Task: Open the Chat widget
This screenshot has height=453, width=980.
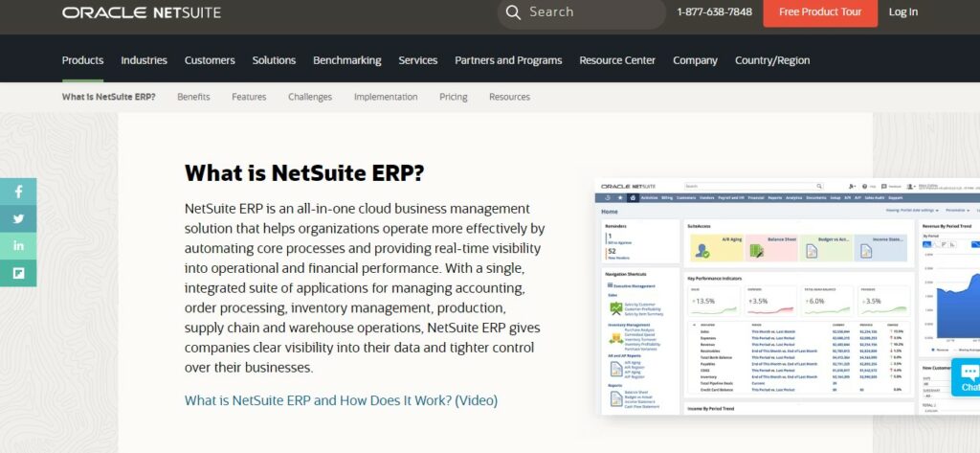Action: pyautogui.click(x=967, y=377)
